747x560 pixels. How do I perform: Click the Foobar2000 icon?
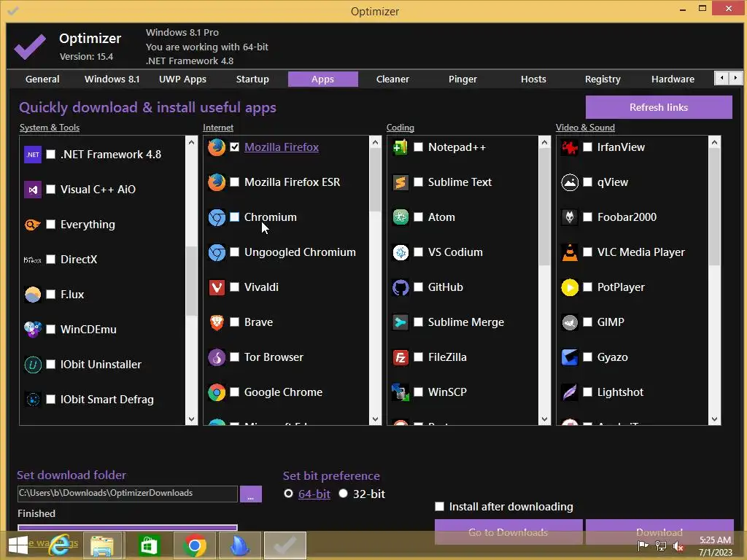(x=570, y=217)
